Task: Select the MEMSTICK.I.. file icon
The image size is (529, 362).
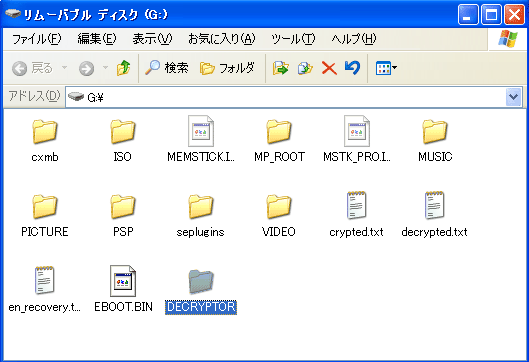Action: (x=201, y=131)
